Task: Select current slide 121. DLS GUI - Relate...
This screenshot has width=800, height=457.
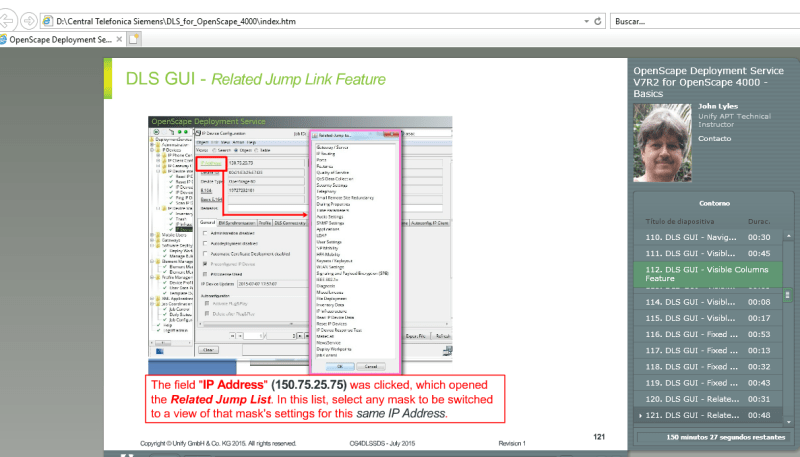Action: click(x=708, y=415)
